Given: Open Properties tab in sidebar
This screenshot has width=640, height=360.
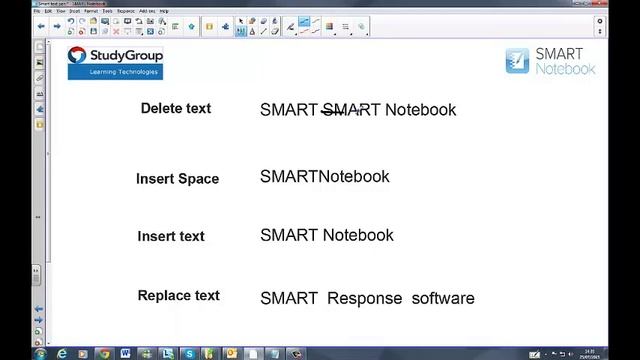Looking at the screenshot, I should point(40,94).
